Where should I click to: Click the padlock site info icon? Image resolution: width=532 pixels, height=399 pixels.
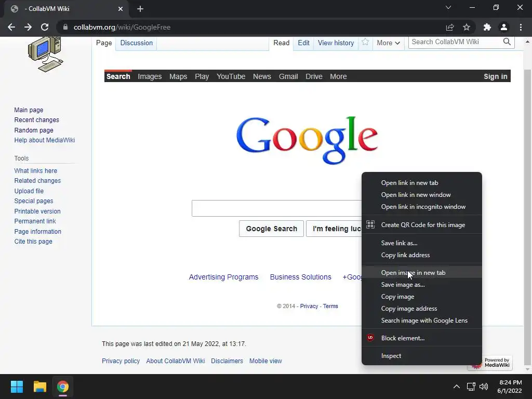(65, 27)
